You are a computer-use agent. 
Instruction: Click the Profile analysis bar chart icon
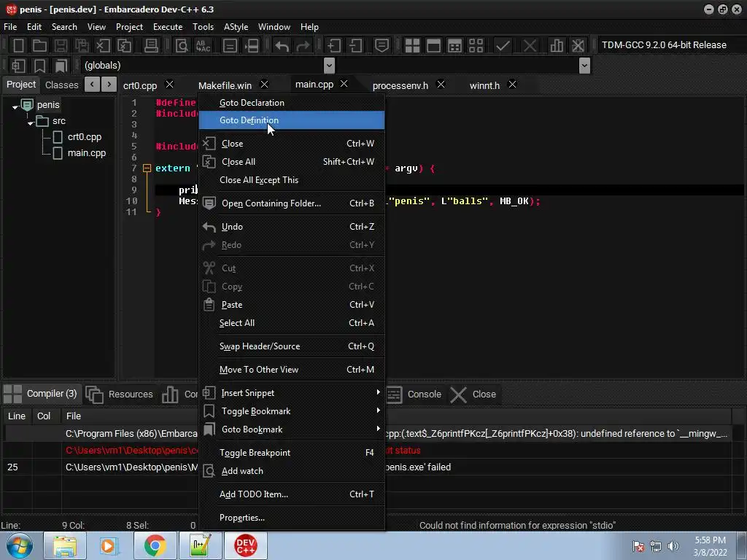[557, 45]
